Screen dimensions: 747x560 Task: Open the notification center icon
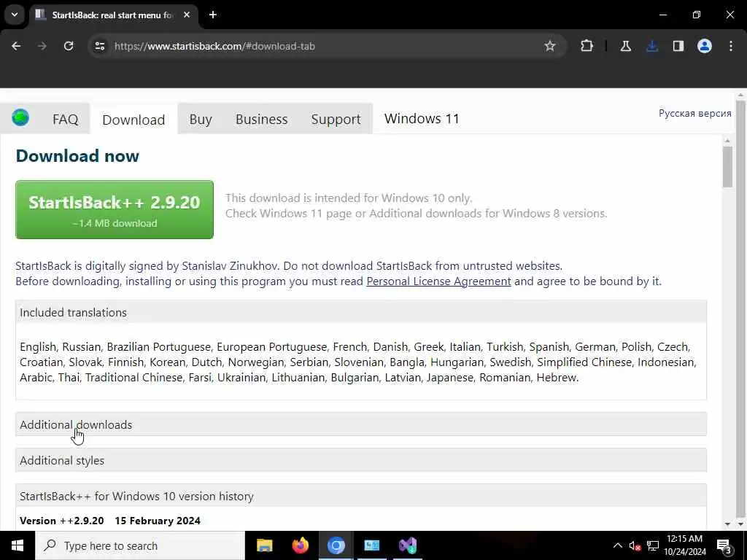pyautogui.click(x=724, y=545)
